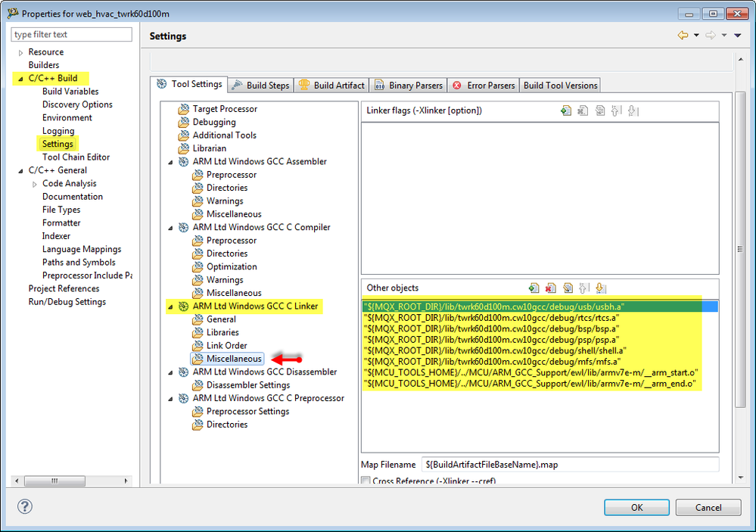Viewport: 756px width, 532px height.
Task: Open Run/Debug Settings page
Action: coord(67,302)
